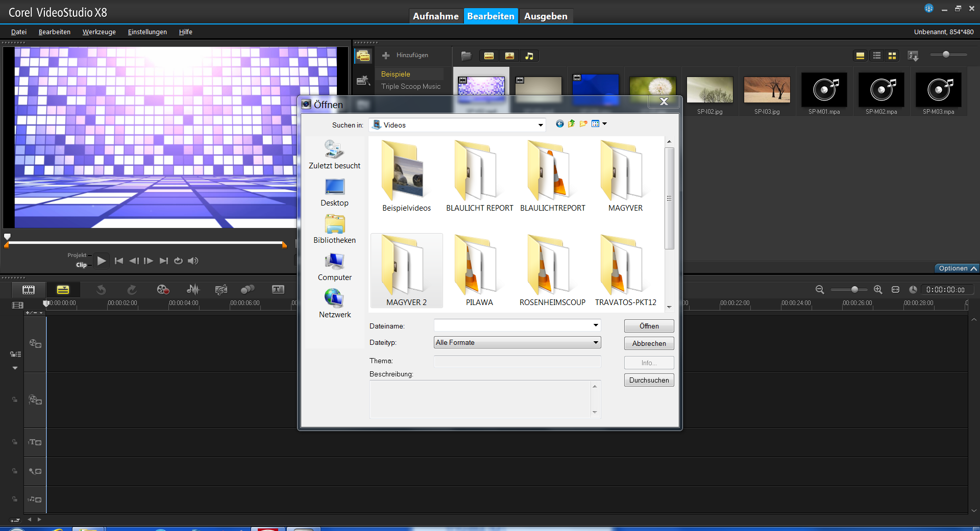The height and width of the screenshot is (531, 980).
Task: Switch library to list view
Action: 877,56
